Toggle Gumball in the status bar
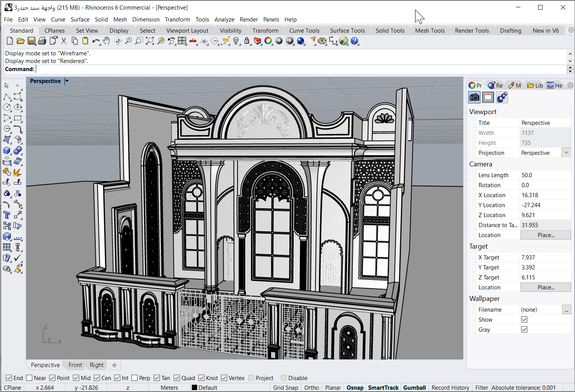Viewport: 575px width, 392px height. click(414, 388)
